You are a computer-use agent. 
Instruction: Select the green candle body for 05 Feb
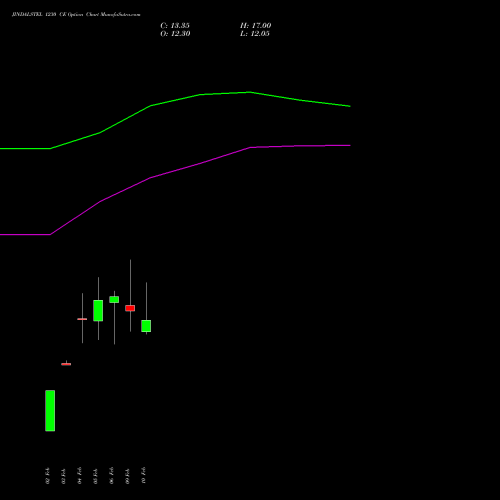(98, 311)
